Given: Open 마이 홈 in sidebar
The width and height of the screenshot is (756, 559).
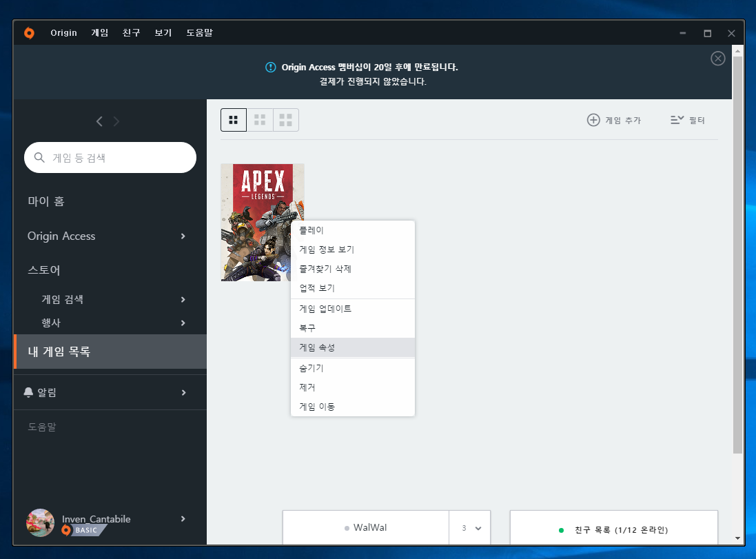Looking at the screenshot, I should tap(45, 201).
